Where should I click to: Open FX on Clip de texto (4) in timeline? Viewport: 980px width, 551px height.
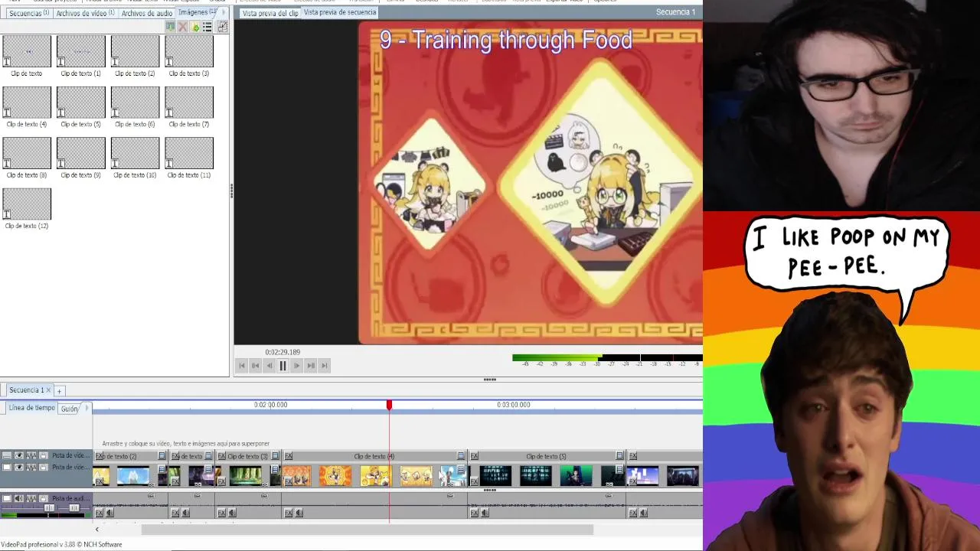pos(289,456)
